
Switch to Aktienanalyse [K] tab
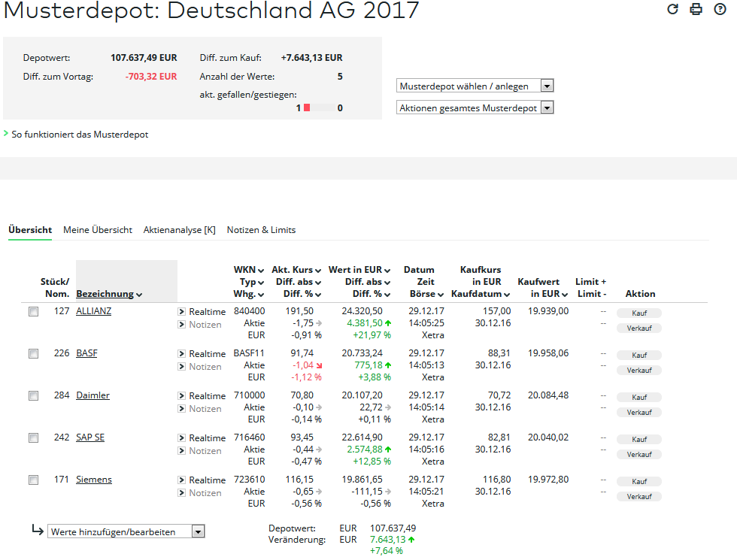tap(180, 230)
